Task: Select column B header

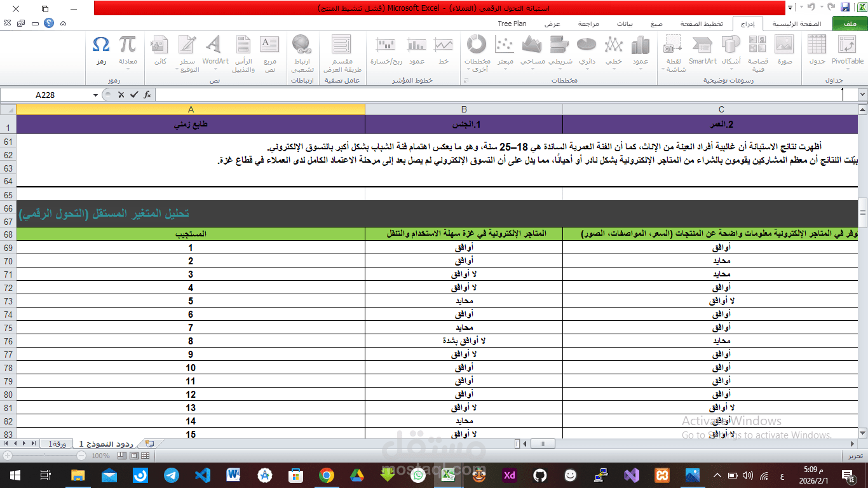Action: pos(464,109)
